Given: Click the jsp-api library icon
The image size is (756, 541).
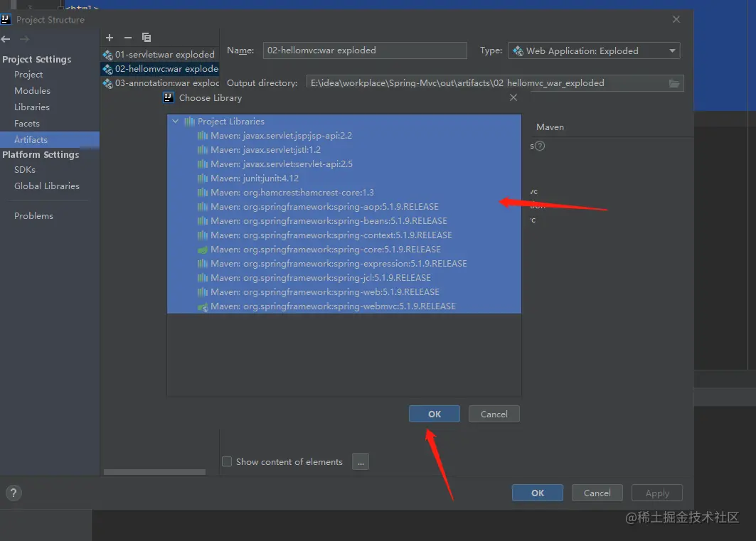Looking at the screenshot, I should coord(203,136).
